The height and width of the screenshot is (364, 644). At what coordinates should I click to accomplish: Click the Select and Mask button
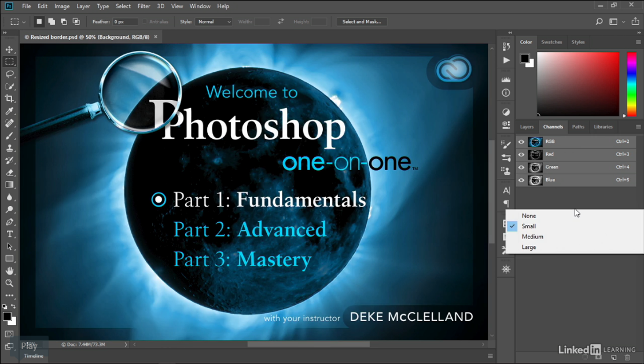362,22
